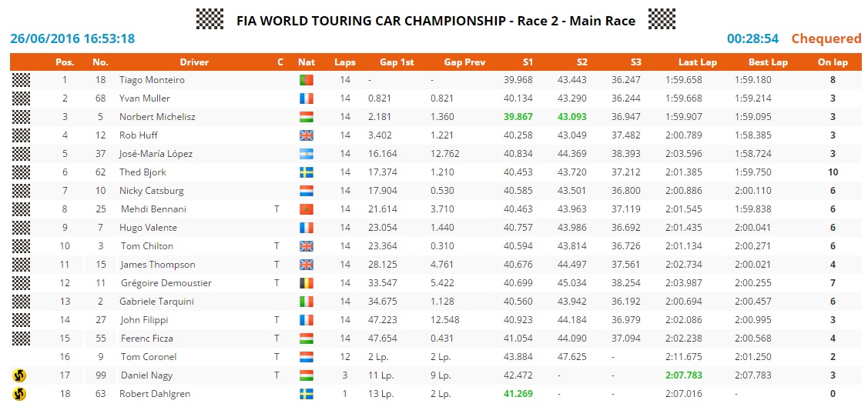Click the 00:28:54 race timer
This screenshot has width=868, height=407.
(x=752, y=38)
